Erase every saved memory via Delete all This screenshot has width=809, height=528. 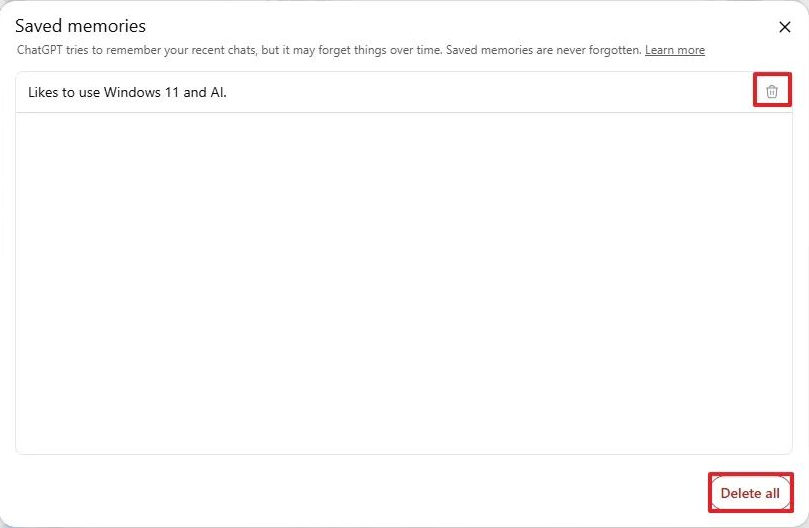click(x=750, y=493)
